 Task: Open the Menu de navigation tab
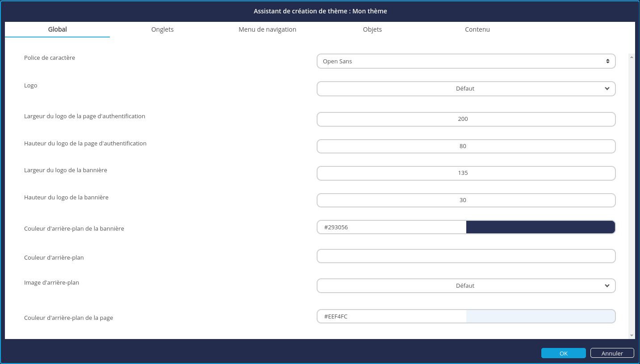tap(267, 29)
